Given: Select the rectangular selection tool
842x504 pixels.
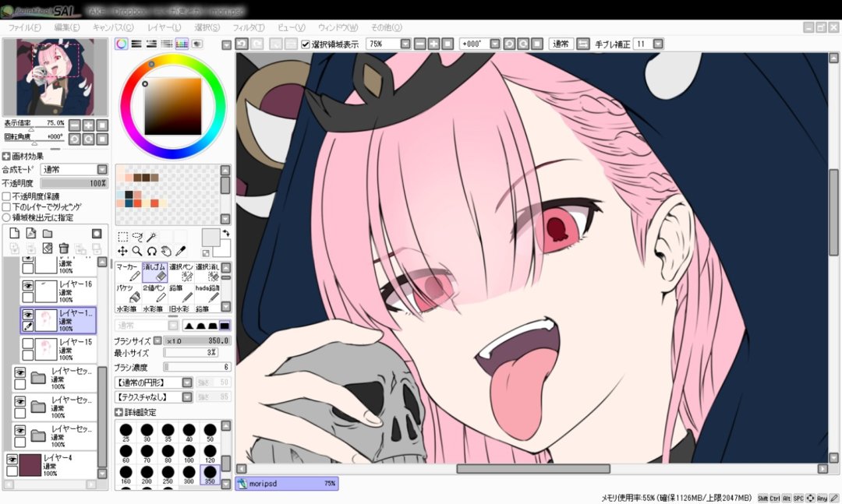Looking at the screenshot, I should tap(123, 237).
